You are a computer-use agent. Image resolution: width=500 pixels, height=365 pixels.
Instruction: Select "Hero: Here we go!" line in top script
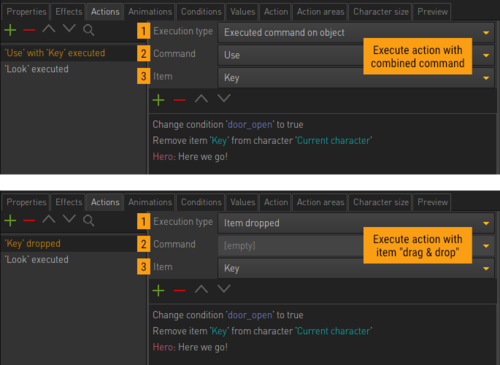[x=190, y=157]
